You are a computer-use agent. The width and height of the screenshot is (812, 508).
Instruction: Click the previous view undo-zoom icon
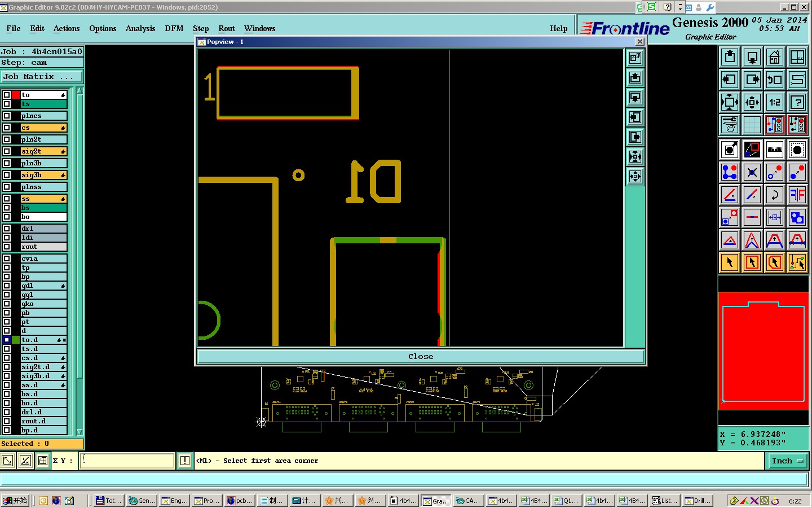[775, 80]
